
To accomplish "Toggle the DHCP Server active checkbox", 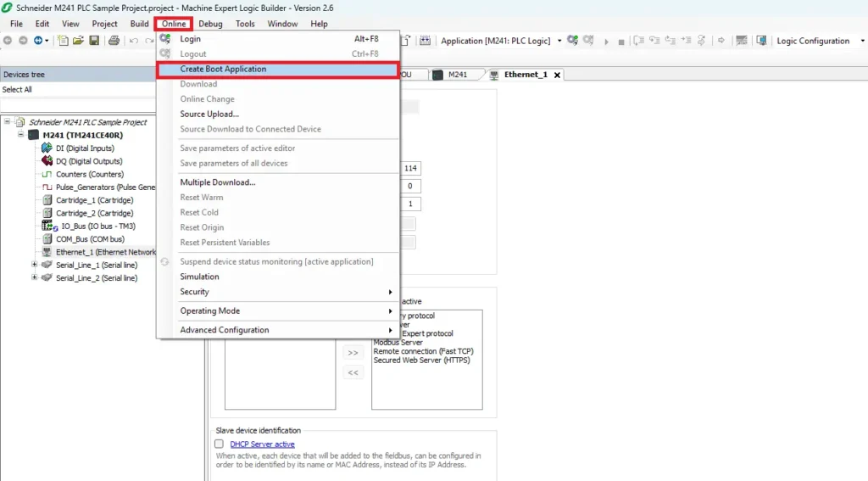I will pyautogui.click(x=220, y=444).
